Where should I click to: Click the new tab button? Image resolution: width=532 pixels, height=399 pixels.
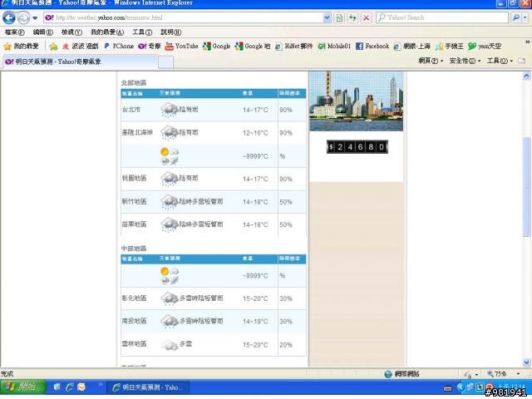tap(166, 62)
